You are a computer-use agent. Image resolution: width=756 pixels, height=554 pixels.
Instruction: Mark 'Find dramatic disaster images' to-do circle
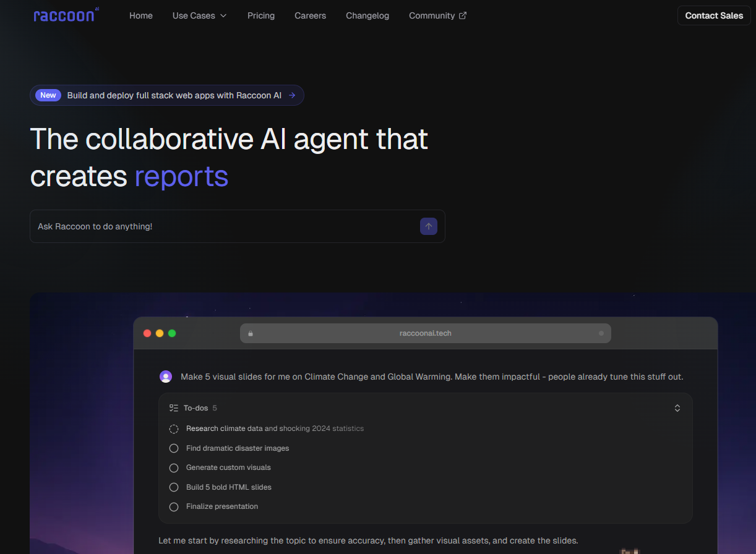click(x=174, y=448)
